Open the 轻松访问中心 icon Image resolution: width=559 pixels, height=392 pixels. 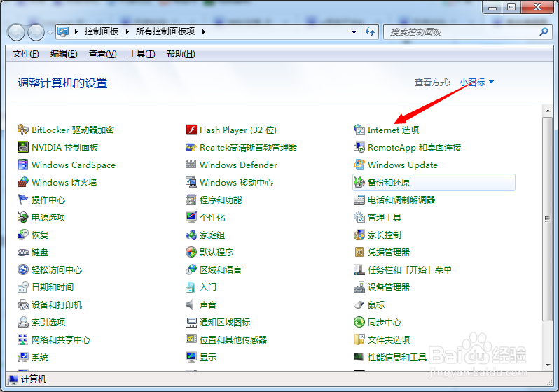pos(23,269)
